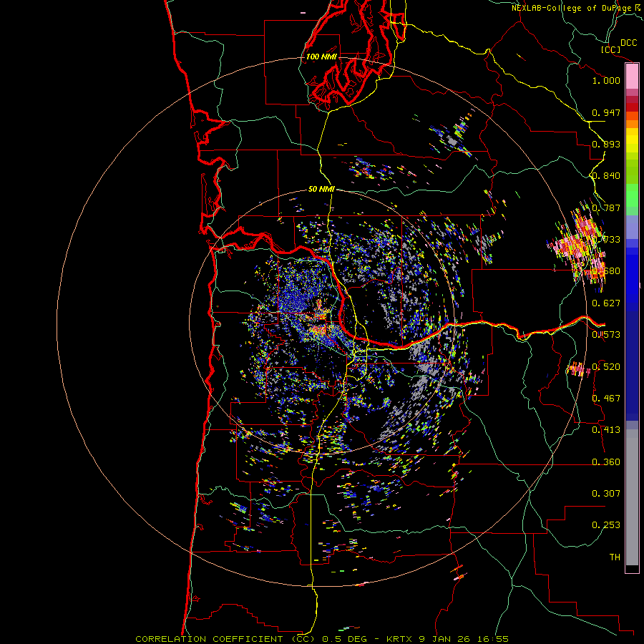Screen dimensions: 644x644
Task: Click the CORRELATION COEFFICIENT (CC) caption text
Action: (225, 639)
